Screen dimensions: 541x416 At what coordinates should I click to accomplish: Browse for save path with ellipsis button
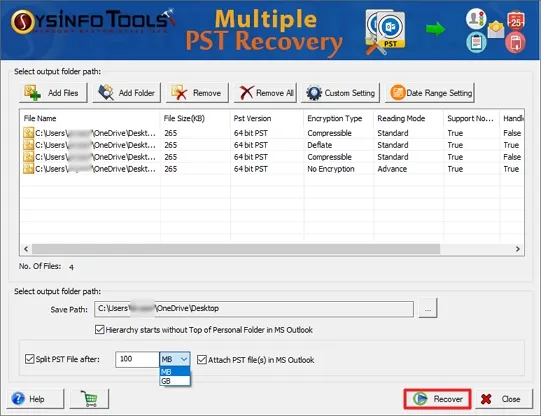[428, 308]
